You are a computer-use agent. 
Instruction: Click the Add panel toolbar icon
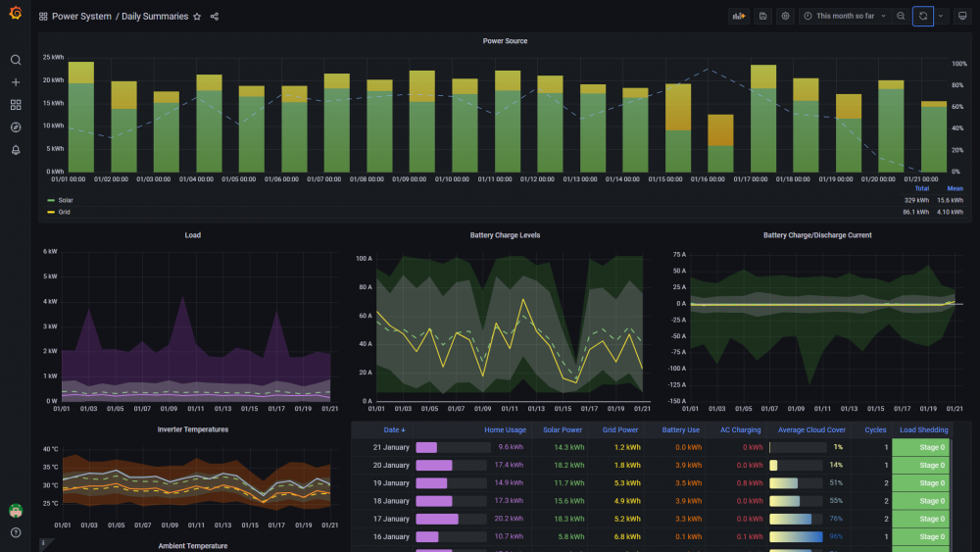[x=739, y=17]
